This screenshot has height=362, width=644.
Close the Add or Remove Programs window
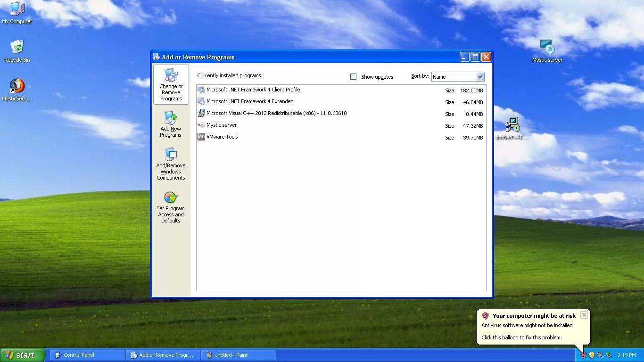(x=486, y=57)
